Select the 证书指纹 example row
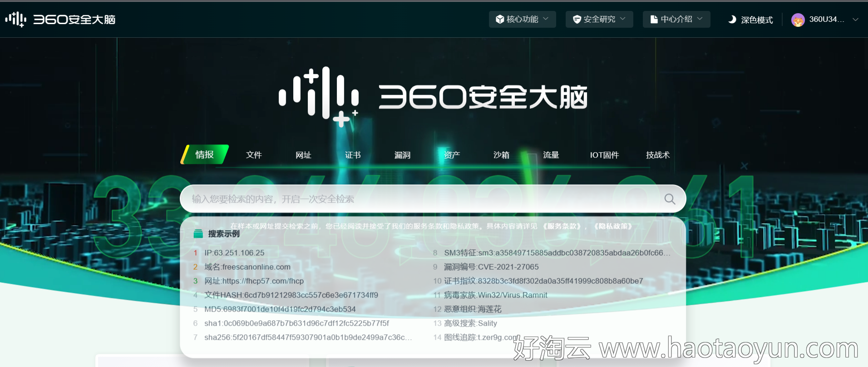This screenshot has height=367, width=868. [x=543, y=281]
